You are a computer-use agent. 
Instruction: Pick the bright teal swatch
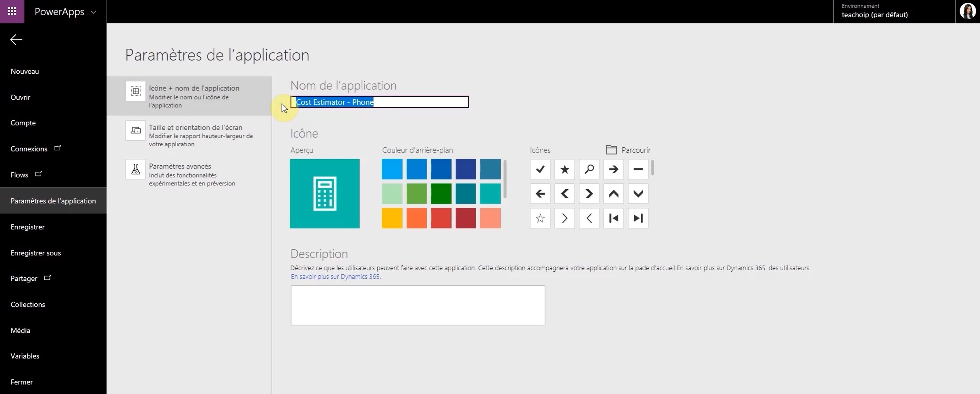(490, 193)
